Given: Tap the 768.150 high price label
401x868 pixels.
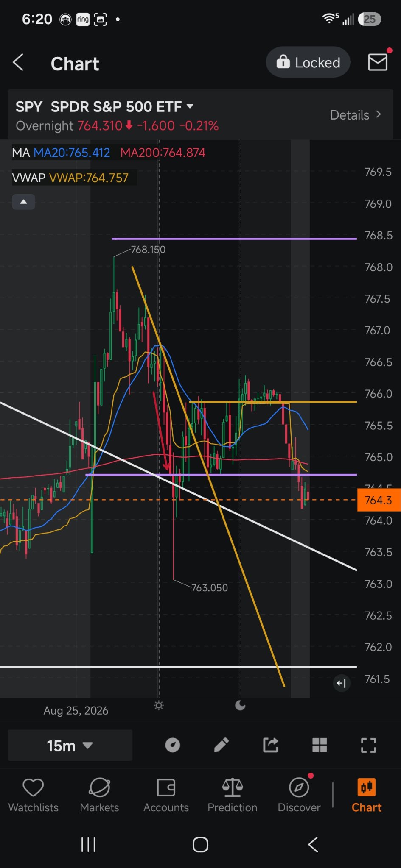Looking at the screenshot, I should [148, 250].
